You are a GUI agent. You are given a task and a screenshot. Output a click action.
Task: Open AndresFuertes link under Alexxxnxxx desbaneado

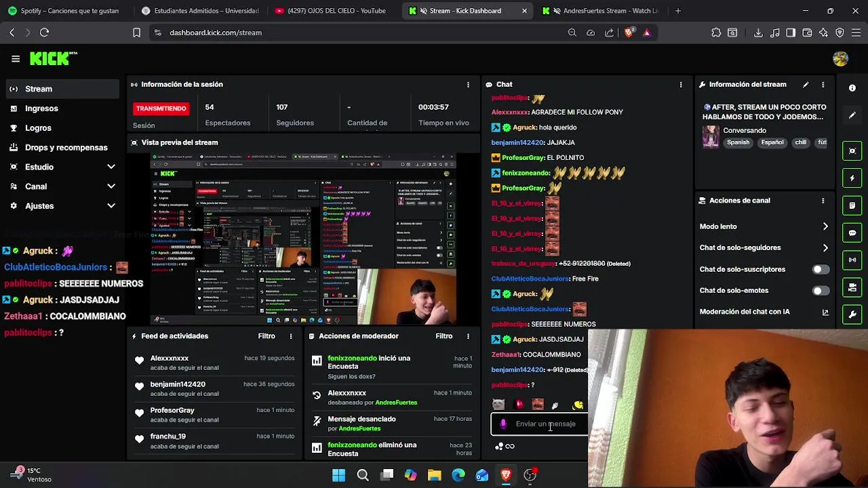(x=396, y=403)
